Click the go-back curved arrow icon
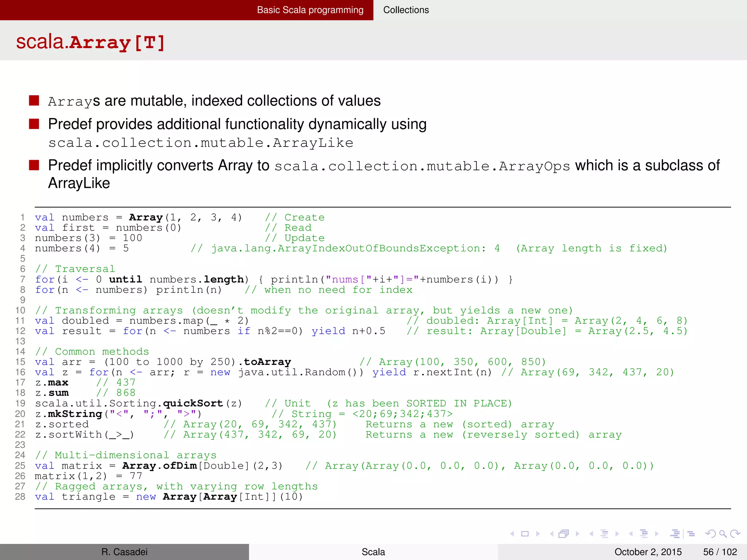 pos(710,534)
